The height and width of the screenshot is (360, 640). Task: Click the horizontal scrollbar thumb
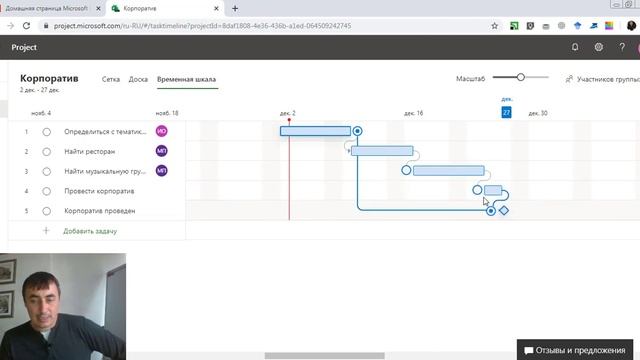(x=324, y=356)
